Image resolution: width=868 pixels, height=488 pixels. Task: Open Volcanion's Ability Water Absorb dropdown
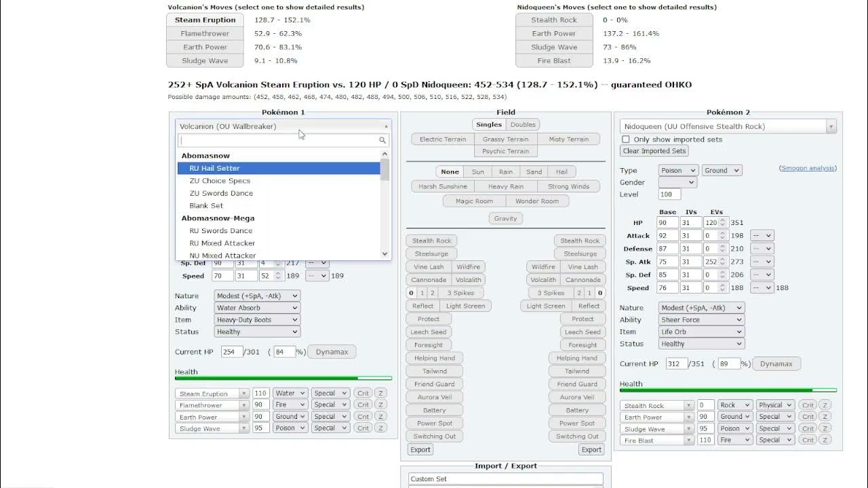(x=257, y=308)
